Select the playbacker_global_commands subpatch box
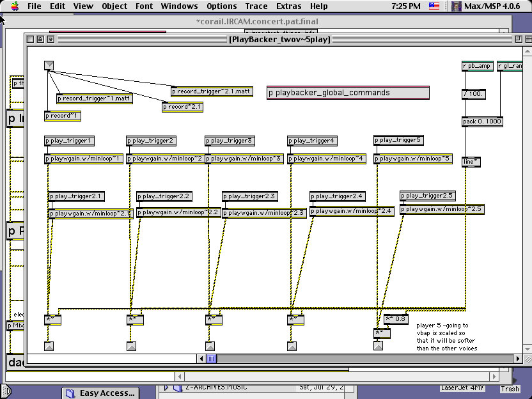The image size is (532, 399). [348, 93]
